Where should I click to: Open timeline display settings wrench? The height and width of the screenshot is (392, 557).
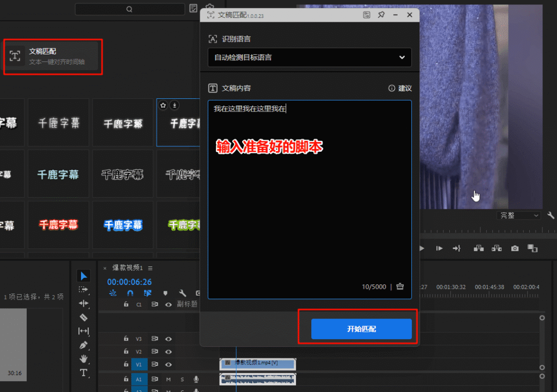coord(183,293)
